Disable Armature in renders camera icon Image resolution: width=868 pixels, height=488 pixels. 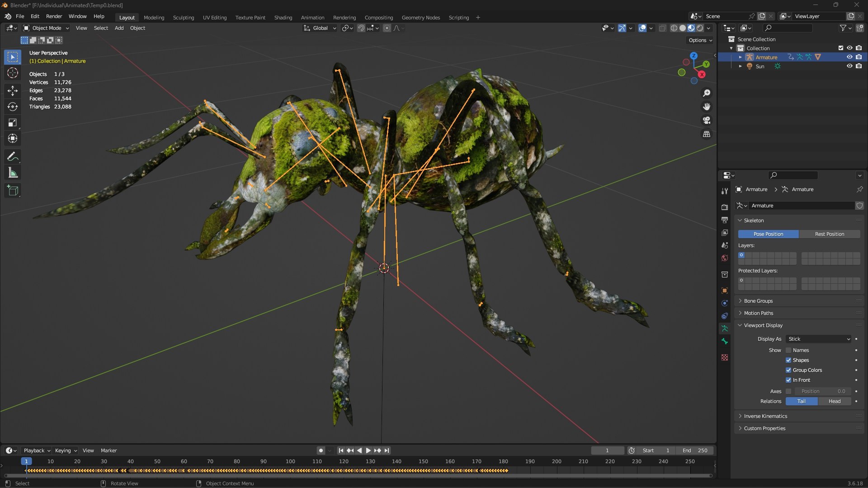tap(859, 57)
